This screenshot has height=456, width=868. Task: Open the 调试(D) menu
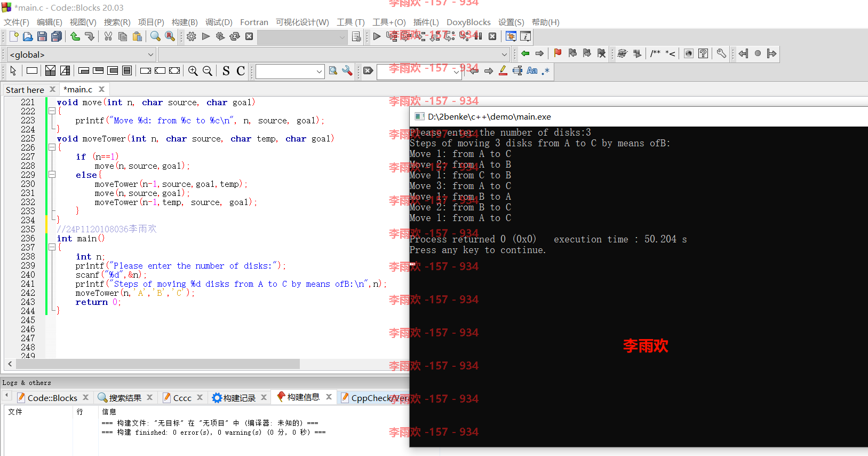point(219,22)
